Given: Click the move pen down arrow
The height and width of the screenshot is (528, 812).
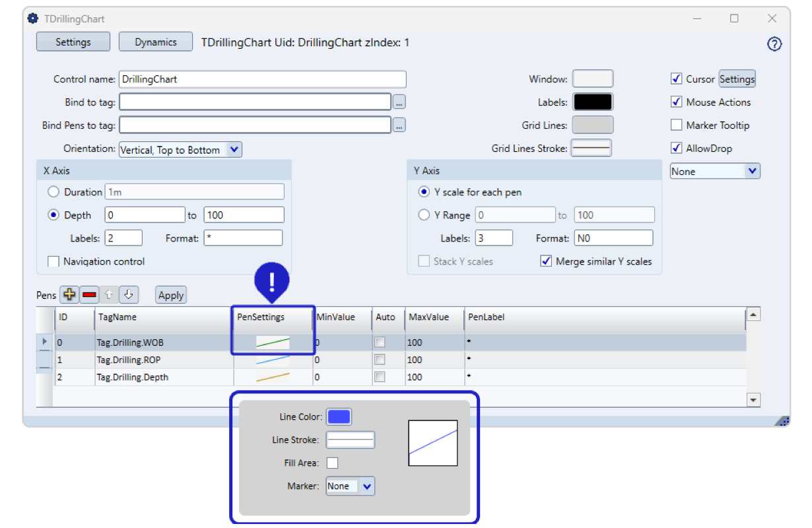Looking at the screenshot, I should tap(129, 295).
